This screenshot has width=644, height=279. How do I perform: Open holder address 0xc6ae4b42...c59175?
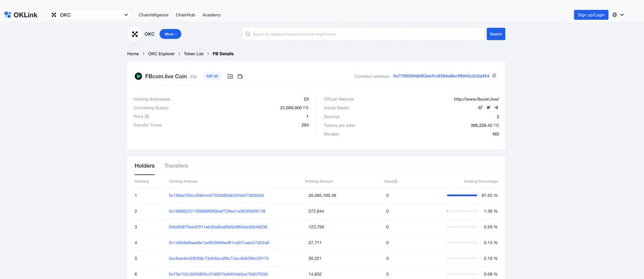coord(218,259)
